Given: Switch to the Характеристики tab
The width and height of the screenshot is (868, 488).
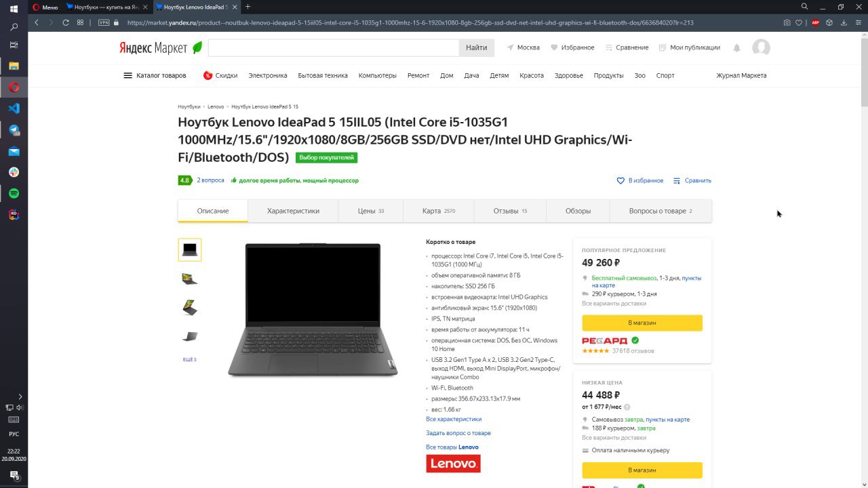Looking at the screenshot, I should pos(293,211).
